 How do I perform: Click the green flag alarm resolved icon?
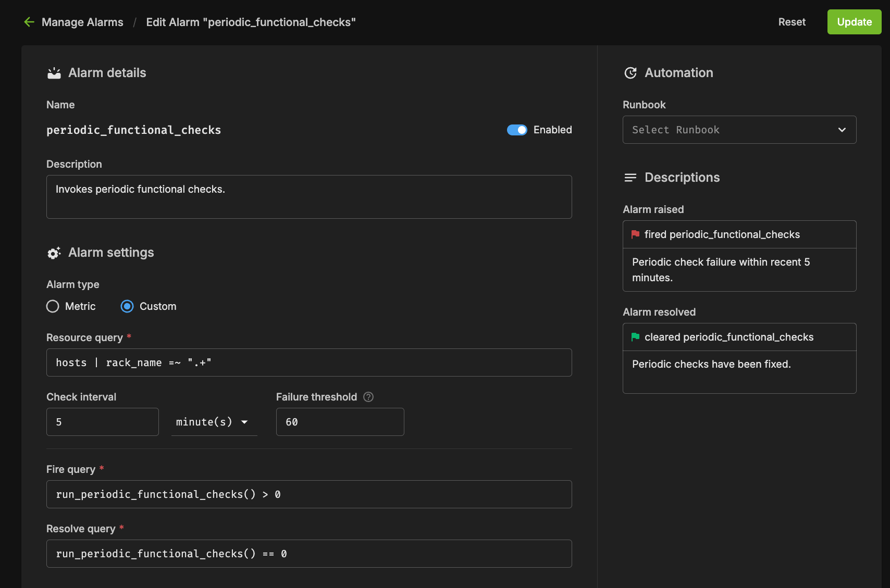(x=635, y=337)
